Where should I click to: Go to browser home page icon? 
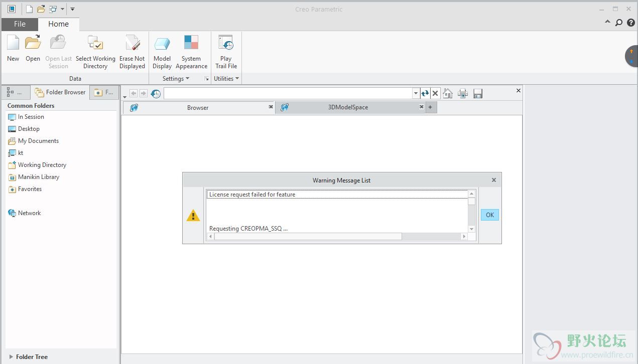click(x=448, y=93)
